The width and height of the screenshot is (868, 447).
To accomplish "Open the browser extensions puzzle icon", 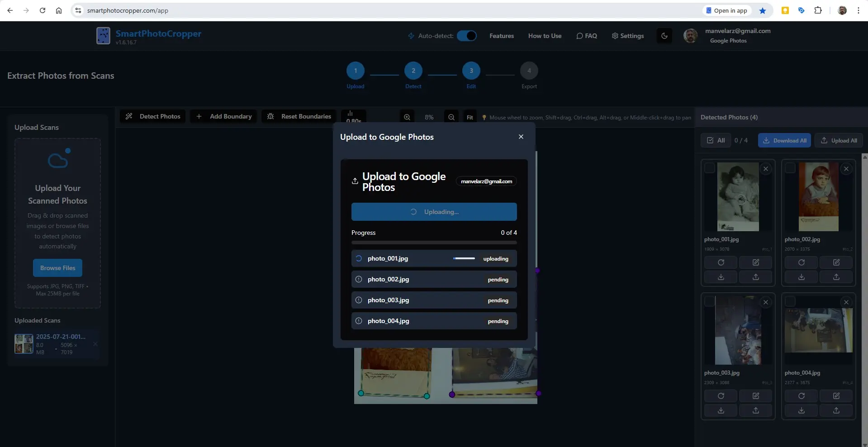I will (x=818, y=10).
